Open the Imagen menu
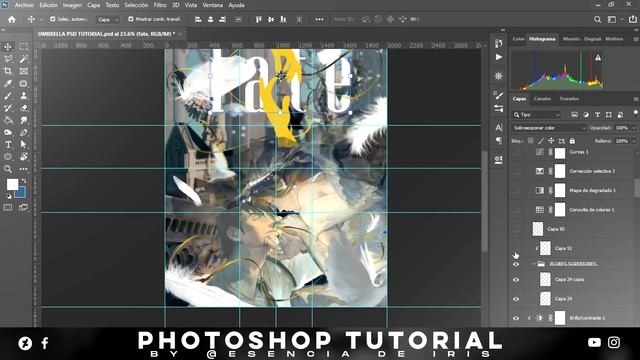Screen dimensions: 640x360 click(72, 5)
